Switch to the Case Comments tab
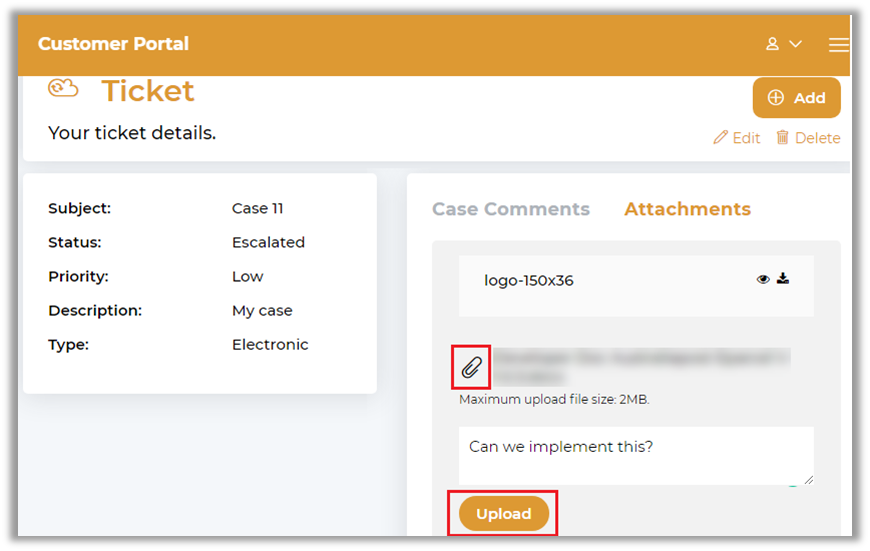 pos(510,209)
